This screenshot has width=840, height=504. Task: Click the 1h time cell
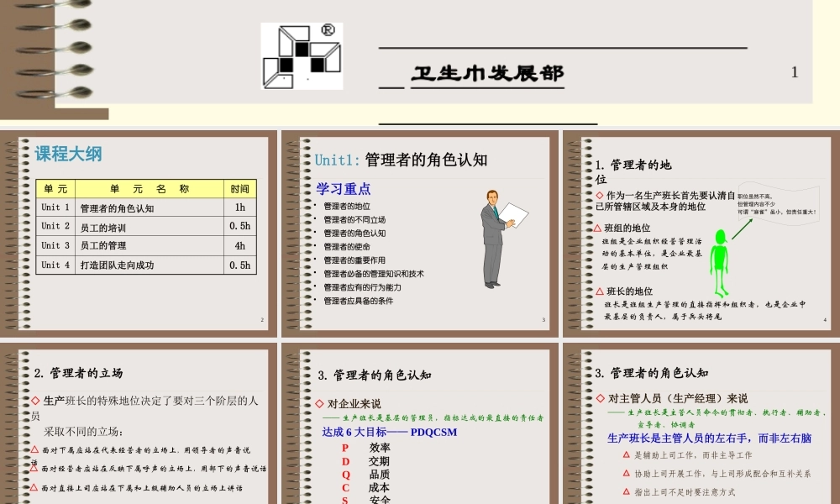240,207
